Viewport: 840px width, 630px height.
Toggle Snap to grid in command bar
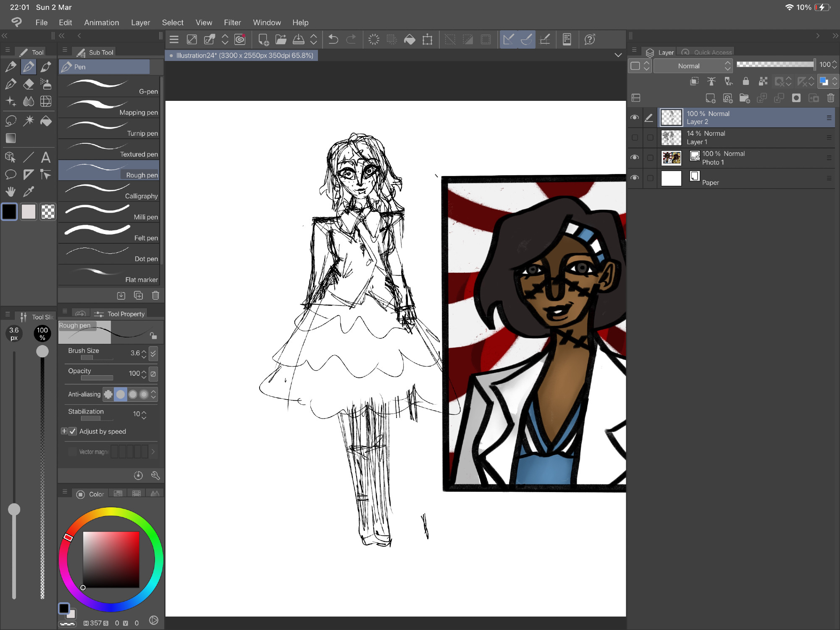click(545, 40)
